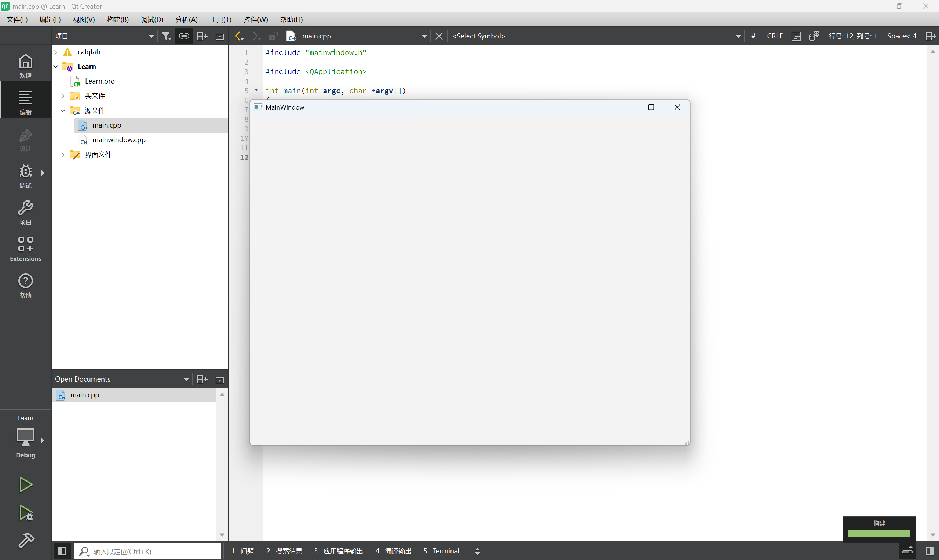Image resolution: width=939 pixels, height=560 pixels.
Task: Open the 文件(F) menu
Action: click(x=17, y=20)
